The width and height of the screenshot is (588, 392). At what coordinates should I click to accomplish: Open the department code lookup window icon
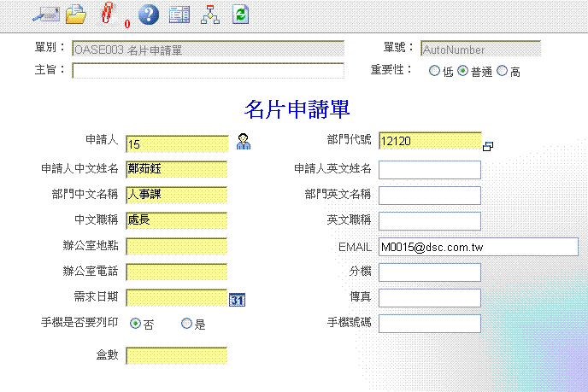(488, 146)
